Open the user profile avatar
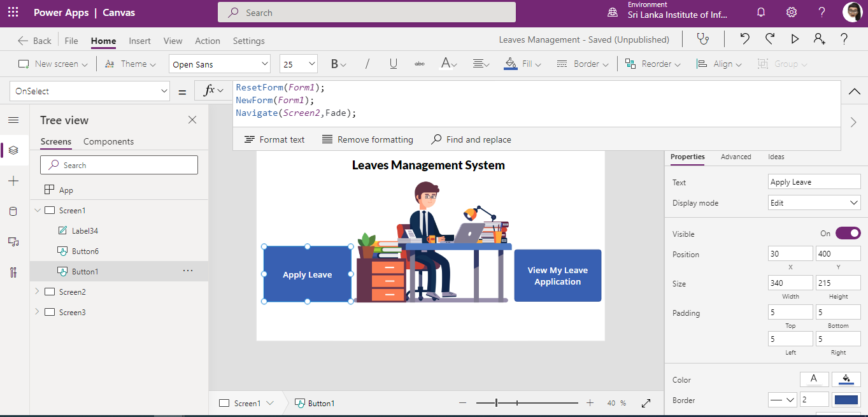This screenshot has height=417, width=868. [852, 13]
